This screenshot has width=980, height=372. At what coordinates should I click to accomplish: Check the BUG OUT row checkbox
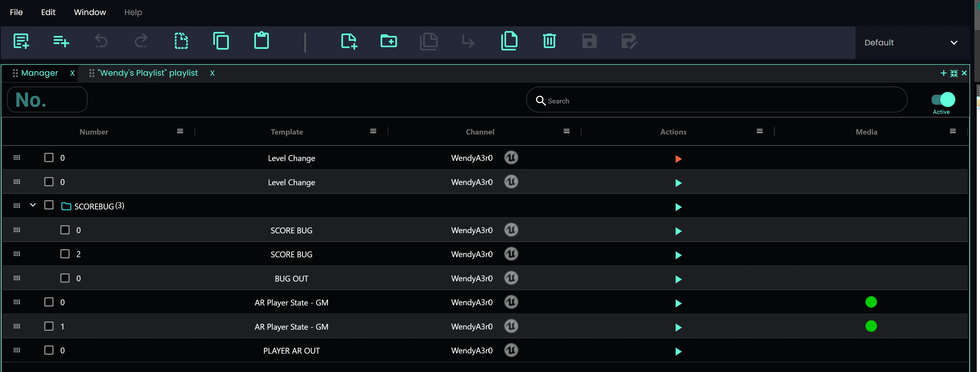[65, 278]
